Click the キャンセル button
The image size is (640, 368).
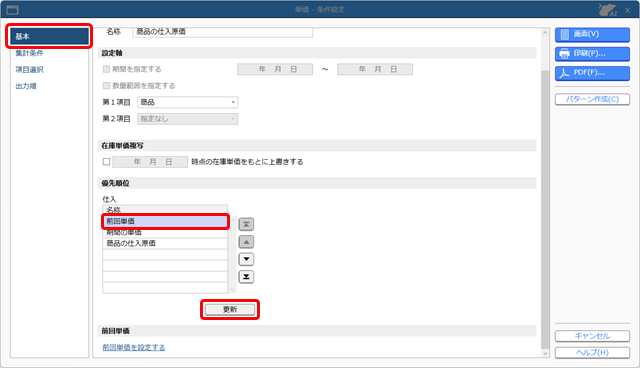coord(592,336)
